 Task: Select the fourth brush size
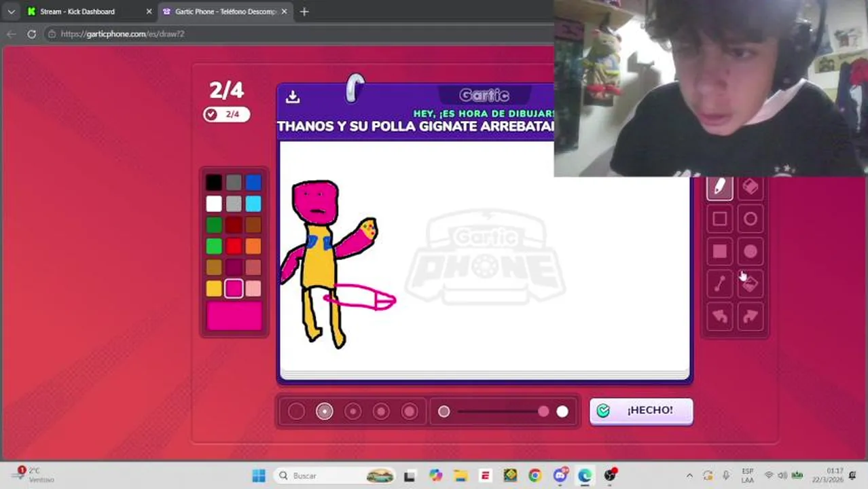[381, 411]
